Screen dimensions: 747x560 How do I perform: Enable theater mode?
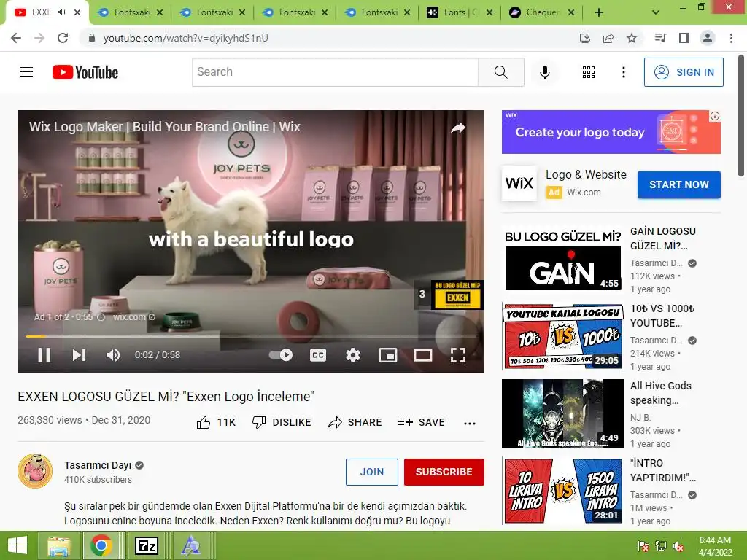(x=423, y=355)
